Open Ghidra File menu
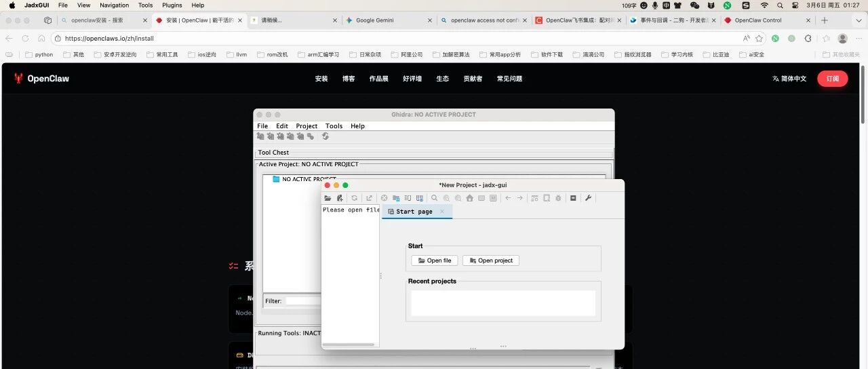The width and height of the screenshot is (868, 369). (x=262, y=126)
